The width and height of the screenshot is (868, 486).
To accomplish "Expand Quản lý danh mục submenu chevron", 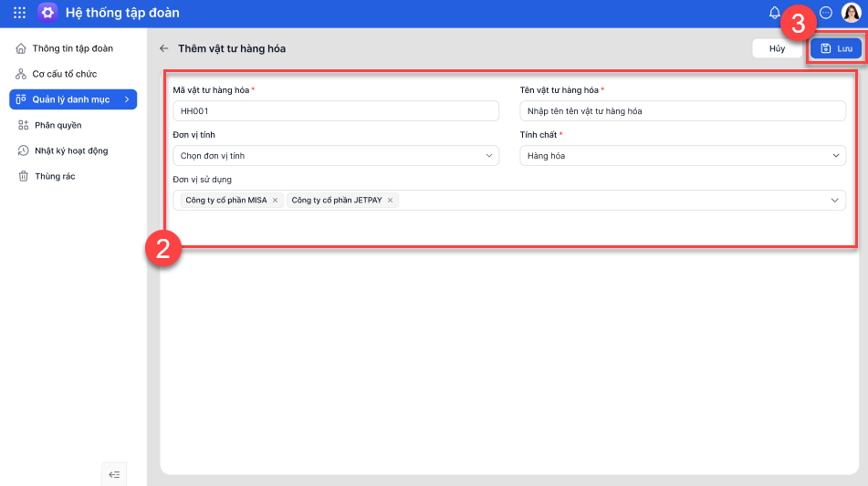I will pyautogui.click(x=127, y=99).
